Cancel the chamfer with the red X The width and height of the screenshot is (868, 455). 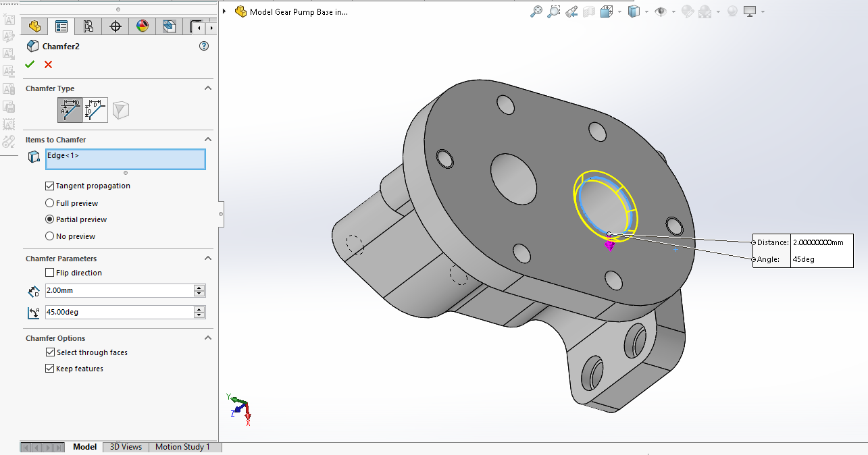pos(48,64)
